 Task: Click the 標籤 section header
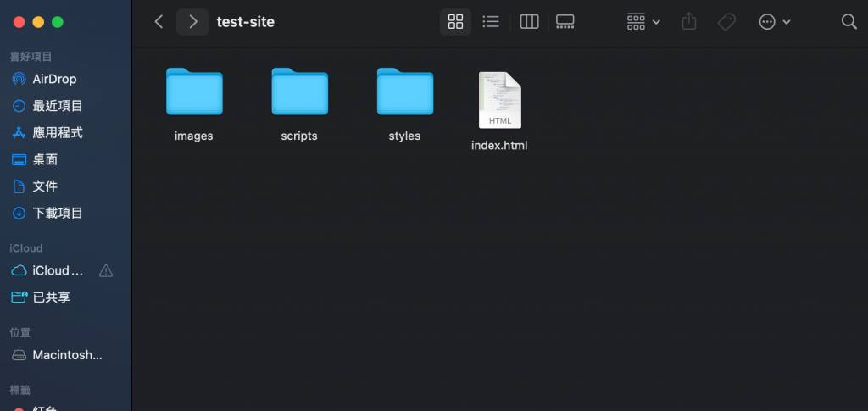(x=20, y=390)
